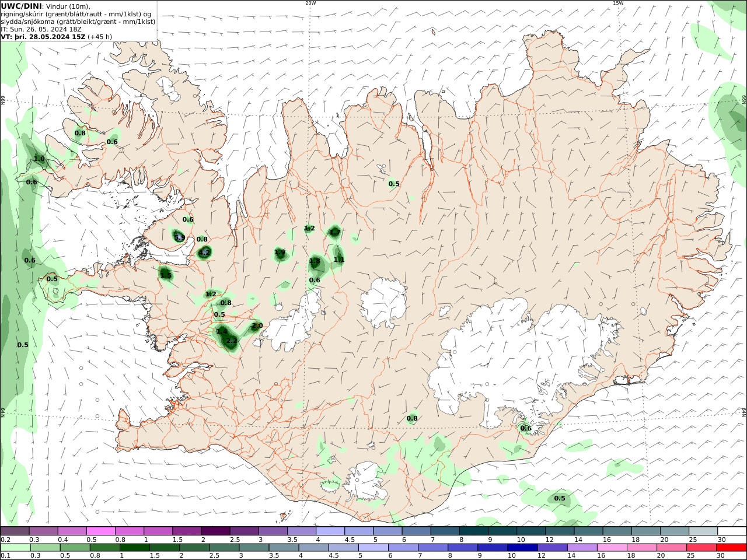Select the medium green 0.5 swatch in rain scale

tap(74, 547)
